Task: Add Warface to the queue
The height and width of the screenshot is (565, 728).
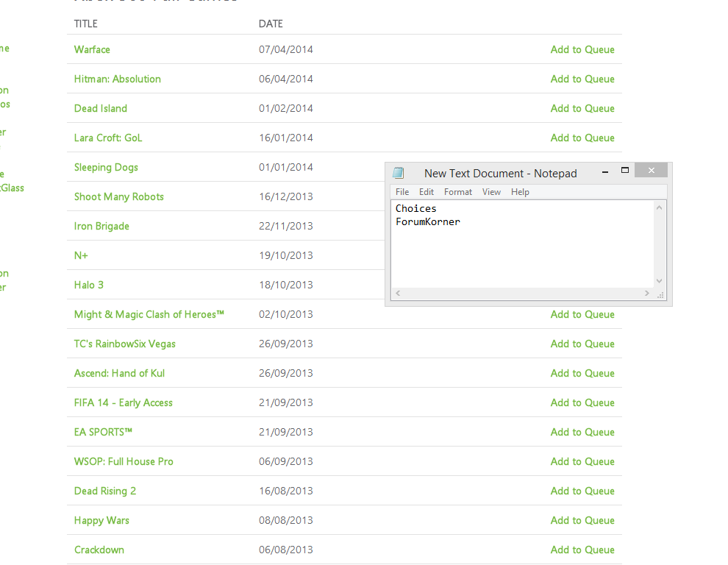Action: pyautogui.click(x=582, y=49)
